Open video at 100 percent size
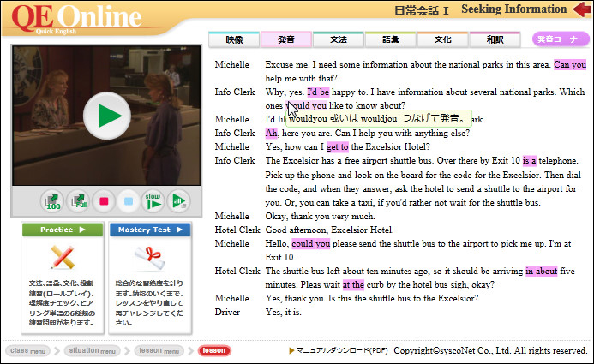594x364 pixels. coord(52,201)
